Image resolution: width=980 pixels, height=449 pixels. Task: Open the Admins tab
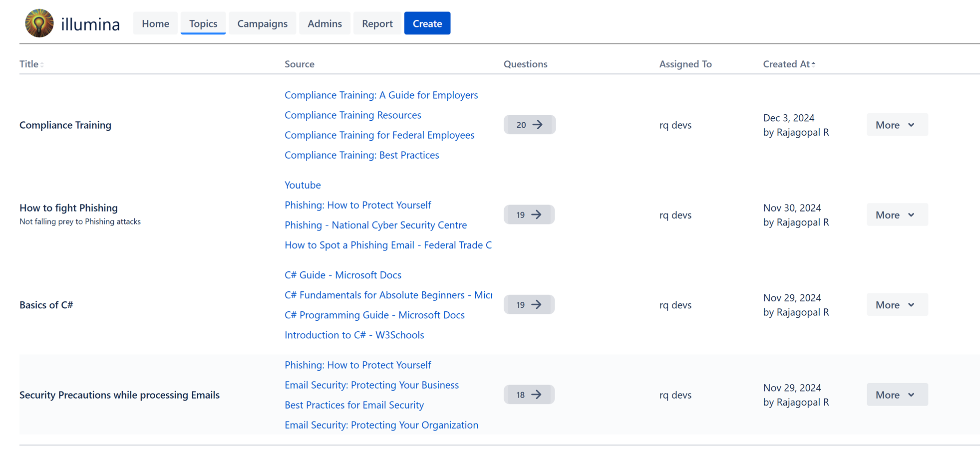[325, 23]
